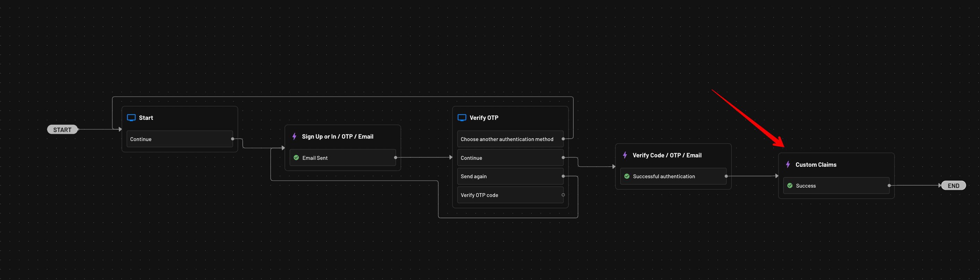Viewport: 980px width, 280px height.
Task: Click the lightning icon on Custom Claims
Action: [788, 165]
